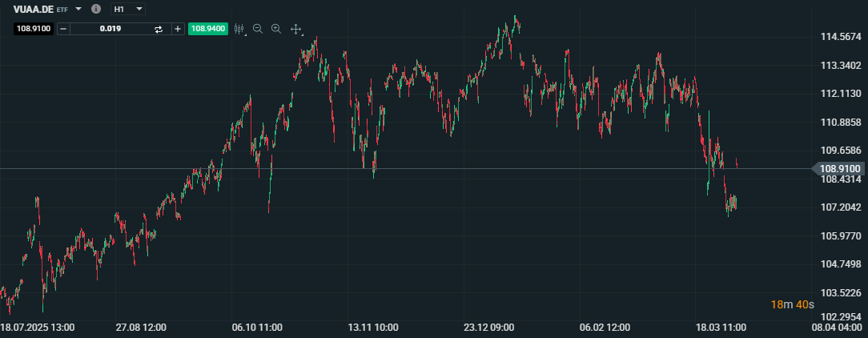868x338 pixels.
Task: Click the 110.8858 price axis label
Action: click(840, 122)
